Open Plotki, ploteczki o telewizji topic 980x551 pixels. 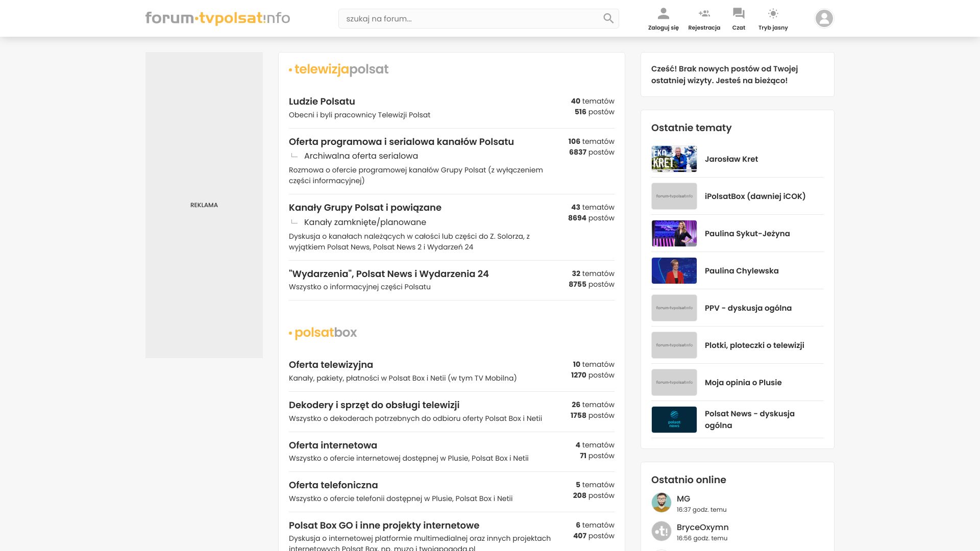click(x=754, y=345)
